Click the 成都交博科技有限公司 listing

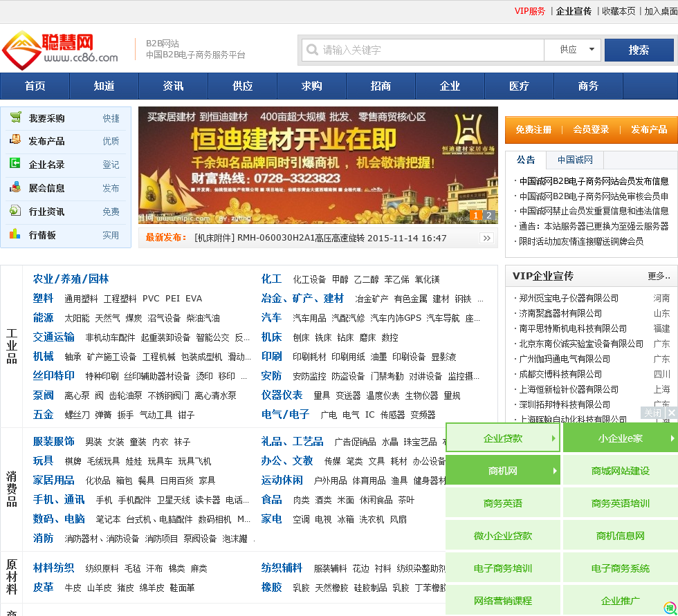pyautogui.click(x=560, y=374)
